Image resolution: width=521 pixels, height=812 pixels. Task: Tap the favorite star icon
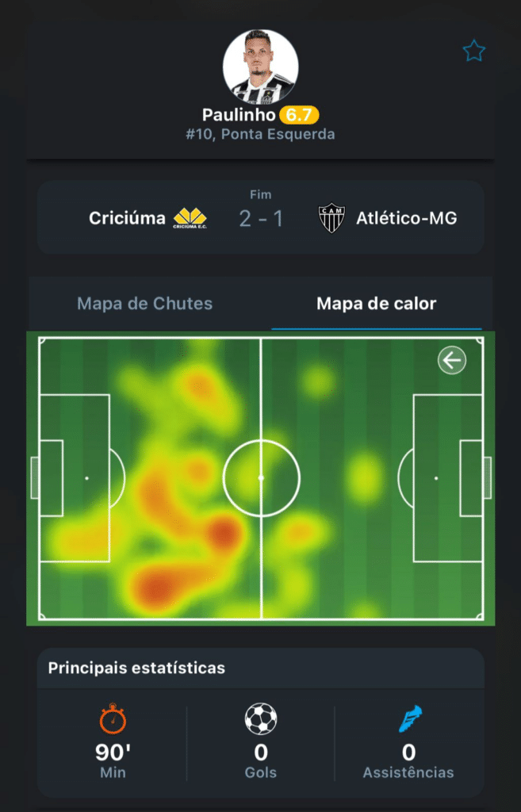[x=473, y=52]
